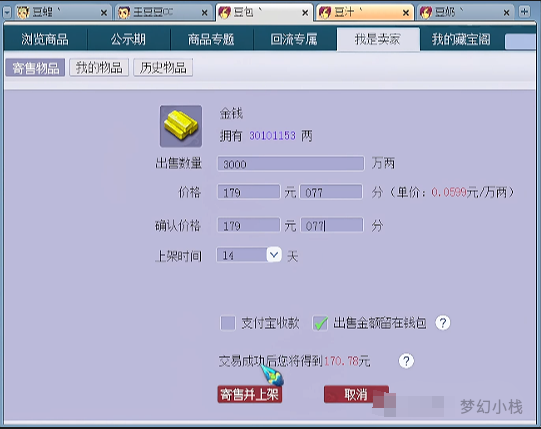Image resolution: width=541 pixels, height=429 pixels.
Task: Click avatar icon on 豆汁 tab
Action: (x=325, y=13)
